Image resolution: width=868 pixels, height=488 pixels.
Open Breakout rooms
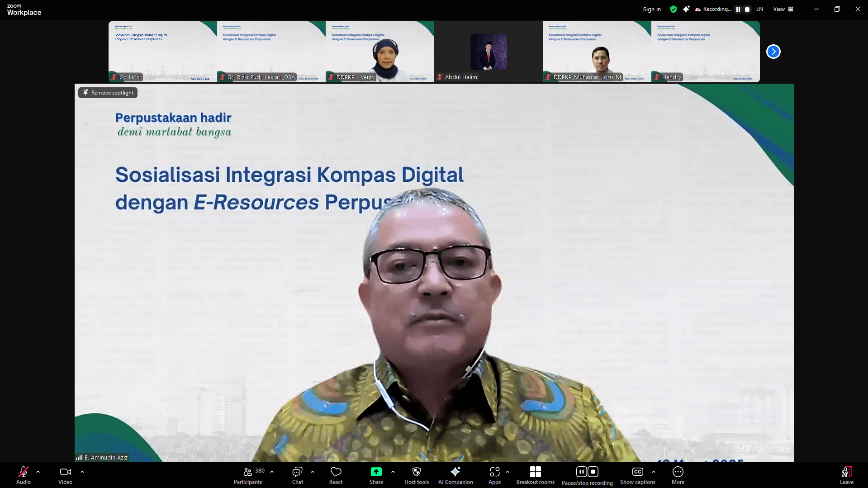(536, 475)
